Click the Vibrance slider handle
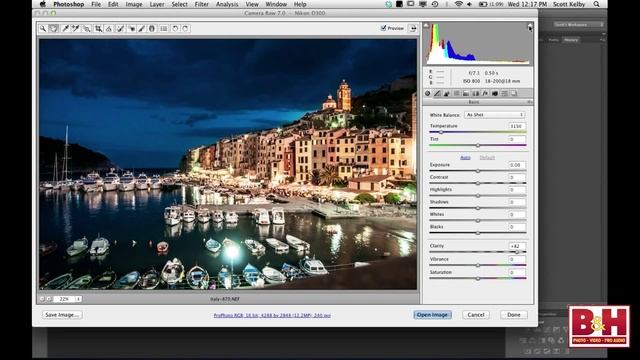 pyautogui.click(x=478, y=265)
